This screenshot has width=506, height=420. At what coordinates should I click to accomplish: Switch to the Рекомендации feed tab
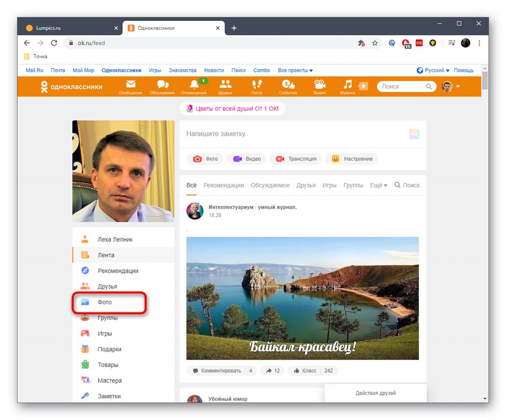coord(224,185)
